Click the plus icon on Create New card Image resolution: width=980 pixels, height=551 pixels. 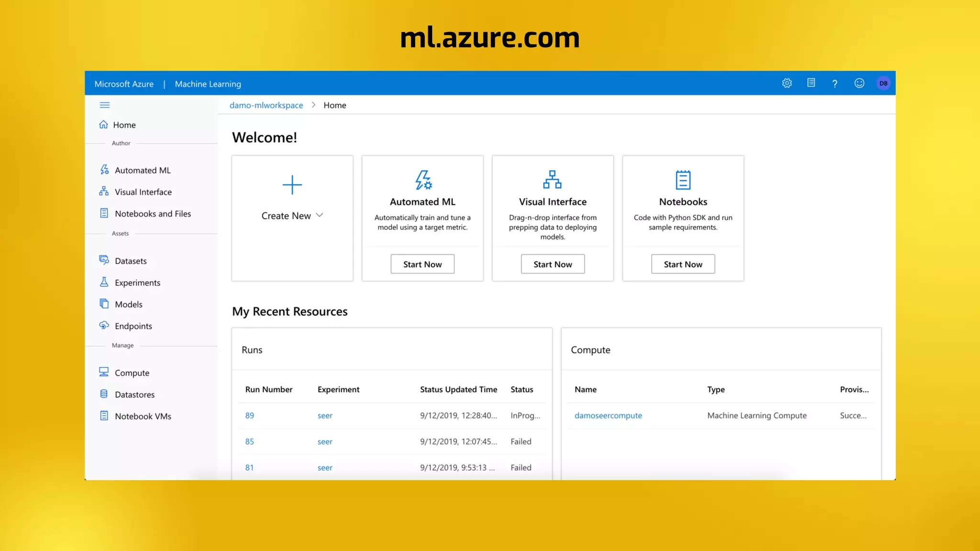point(292,185)
